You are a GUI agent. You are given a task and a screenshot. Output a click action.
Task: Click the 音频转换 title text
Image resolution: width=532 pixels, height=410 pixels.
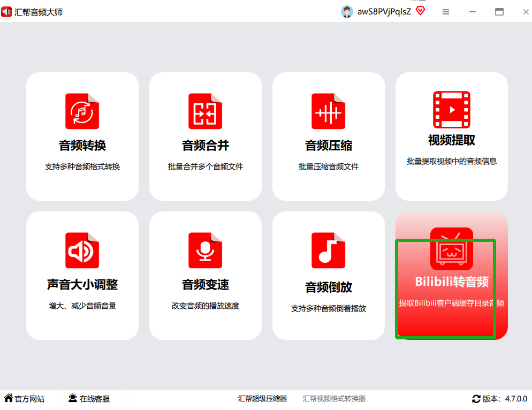(x=82, y=145)
